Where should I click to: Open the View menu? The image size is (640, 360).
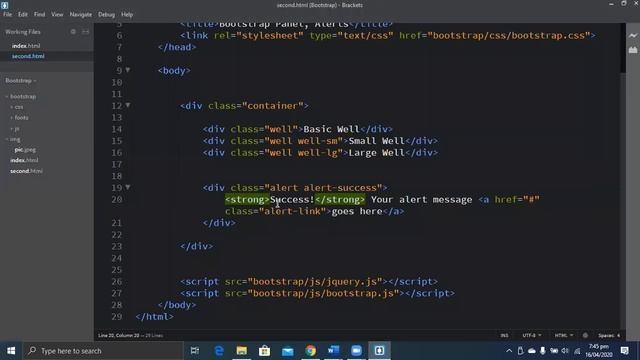(x=57, y=14)
